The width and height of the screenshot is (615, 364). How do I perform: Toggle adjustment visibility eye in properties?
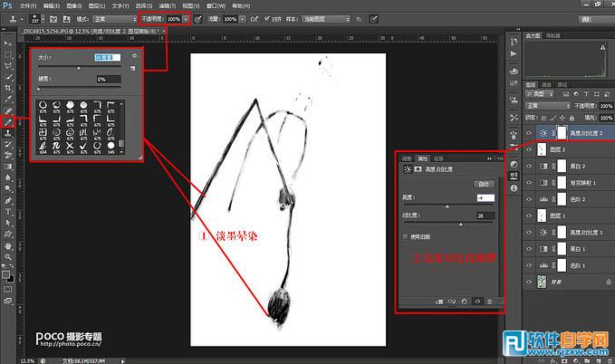(477, 302)
